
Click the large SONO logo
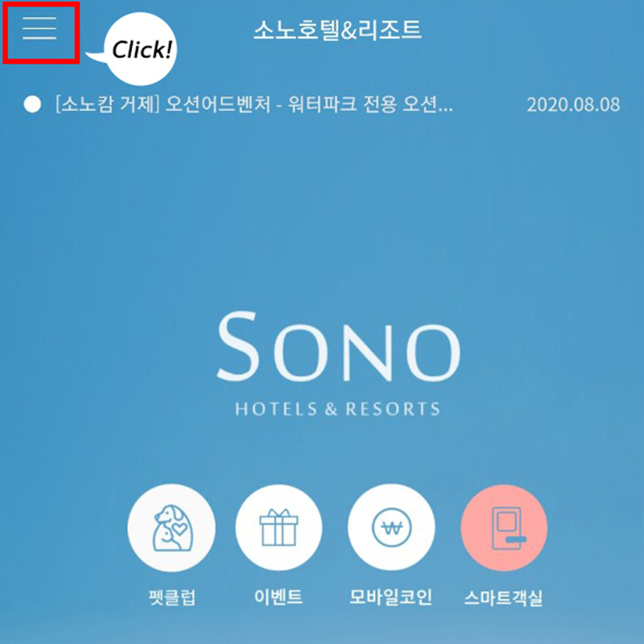[x=338, y=346]
